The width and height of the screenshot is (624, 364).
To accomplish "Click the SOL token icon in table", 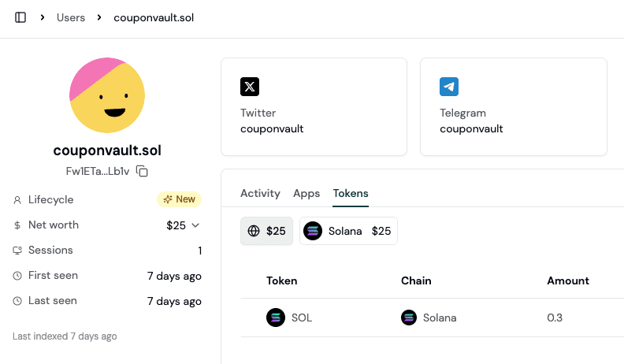I will tap(276, 318).
